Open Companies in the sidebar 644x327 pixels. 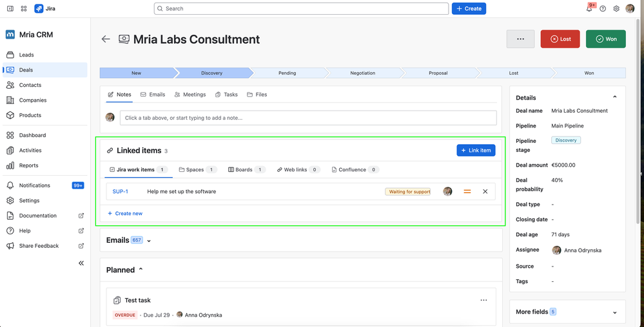pos(45,100)
